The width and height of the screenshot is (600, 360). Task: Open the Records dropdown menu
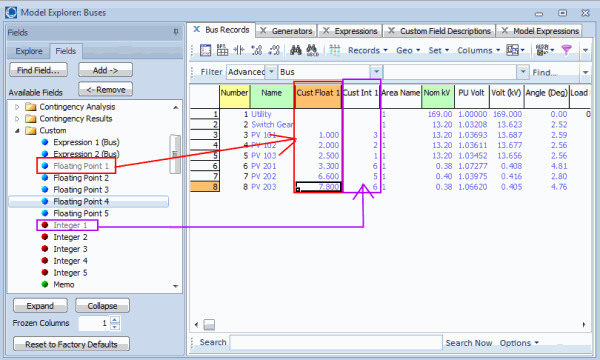[368, 50]
